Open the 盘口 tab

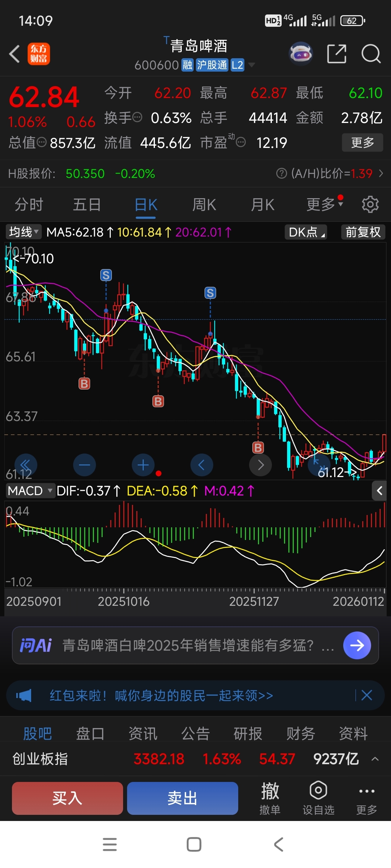click(x=90, y=733)
